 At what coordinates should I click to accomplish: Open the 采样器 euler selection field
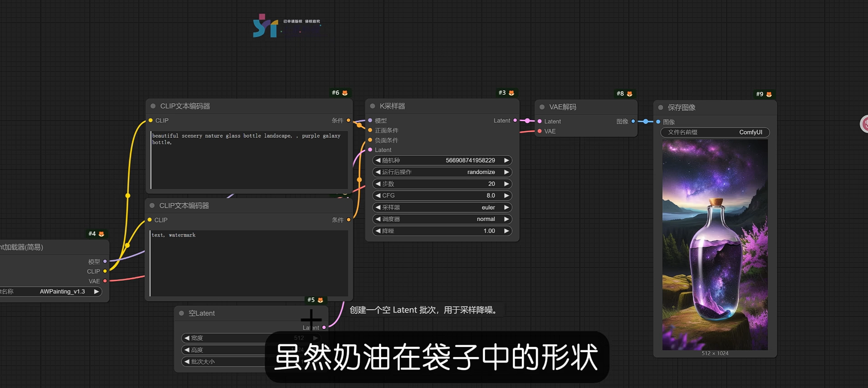pyautogui.click(x=442, y=208)
